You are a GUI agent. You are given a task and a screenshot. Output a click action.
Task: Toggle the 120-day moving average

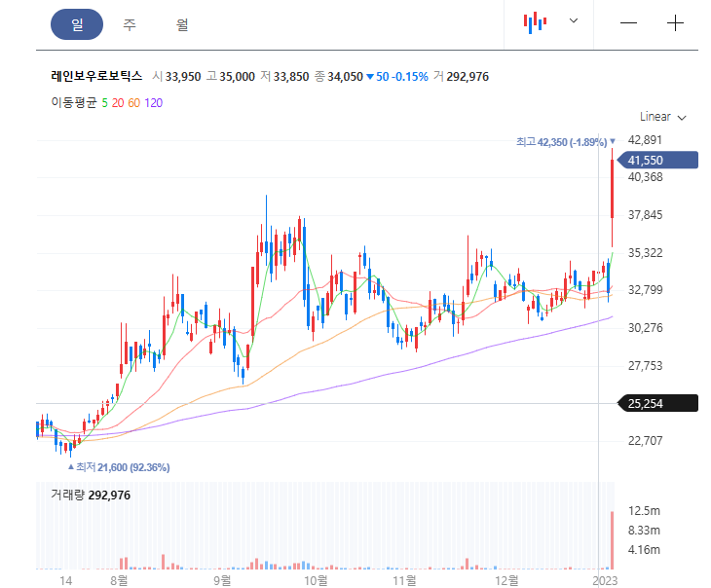click(x=153, y=103)
